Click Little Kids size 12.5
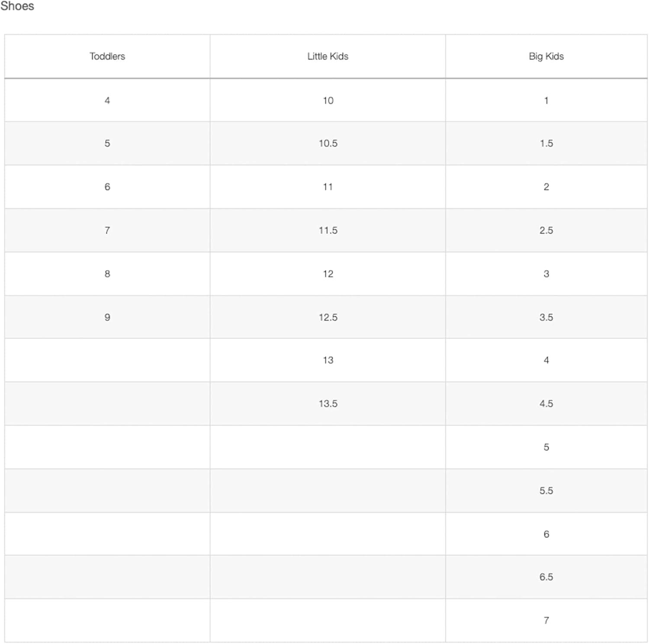The image size is (649, 644). tap(328, 317)
